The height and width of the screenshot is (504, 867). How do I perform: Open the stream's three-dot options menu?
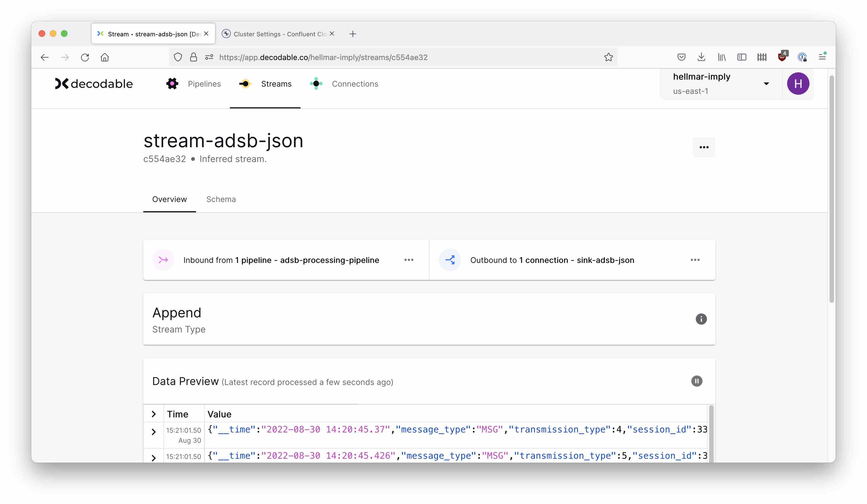point(704,147)
